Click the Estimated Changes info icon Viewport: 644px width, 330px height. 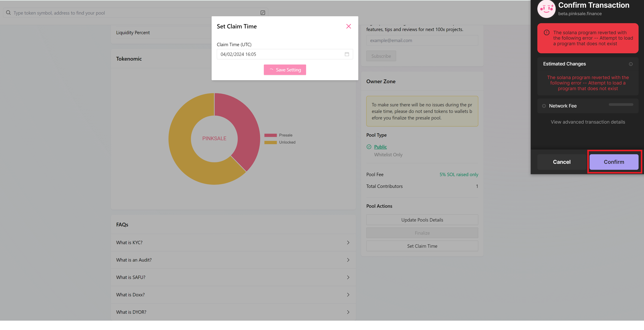coord(631,64)
